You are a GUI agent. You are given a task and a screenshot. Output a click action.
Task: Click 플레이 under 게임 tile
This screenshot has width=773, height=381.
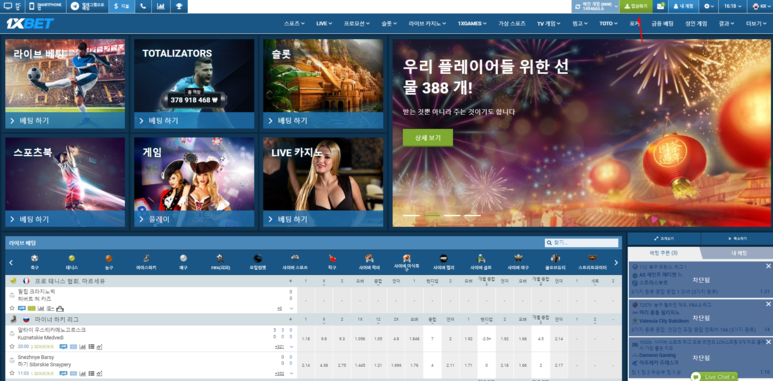(x=194, y=219)
